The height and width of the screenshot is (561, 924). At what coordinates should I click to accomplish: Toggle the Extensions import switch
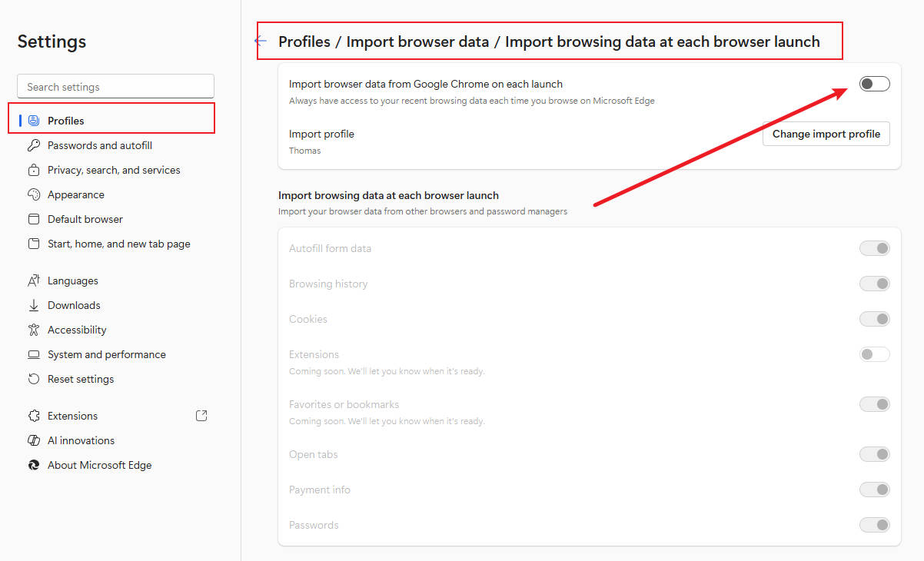click(874, 354)
